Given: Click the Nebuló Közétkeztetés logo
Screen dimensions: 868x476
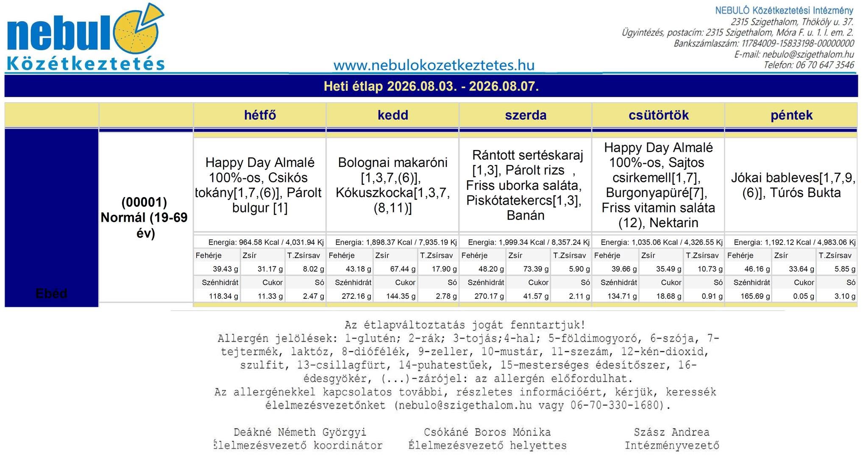Looking at the screenshot, I should click(86, 37).
